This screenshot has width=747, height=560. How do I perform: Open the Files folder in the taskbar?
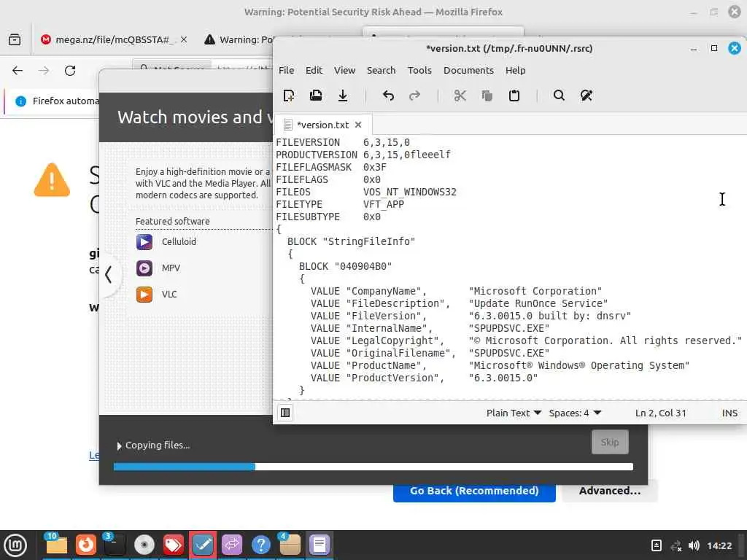[x=56, y=545]
